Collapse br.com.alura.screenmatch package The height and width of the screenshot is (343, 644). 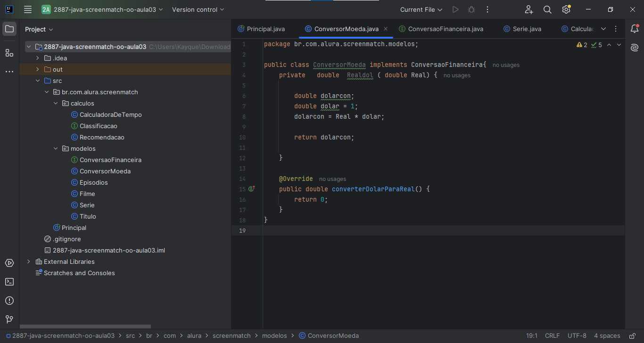point(47,92)
